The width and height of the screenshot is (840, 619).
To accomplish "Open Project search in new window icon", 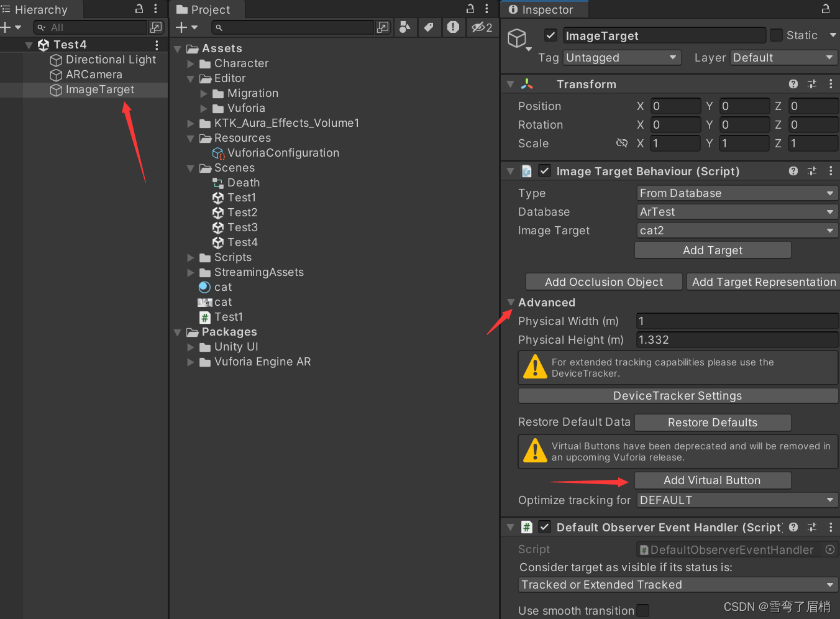I will pyautogui.click(x=383, y=27).
